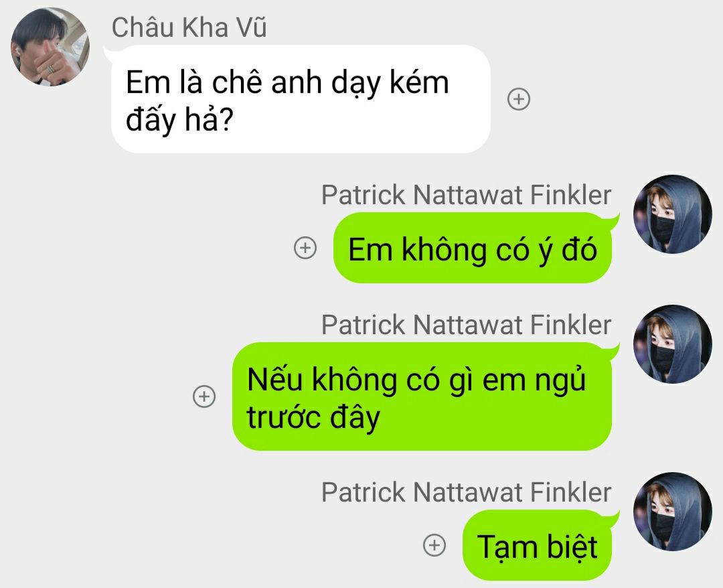
Task: Click the plus icon next to "Em không có ý đó"
Action: coord(305,248)
